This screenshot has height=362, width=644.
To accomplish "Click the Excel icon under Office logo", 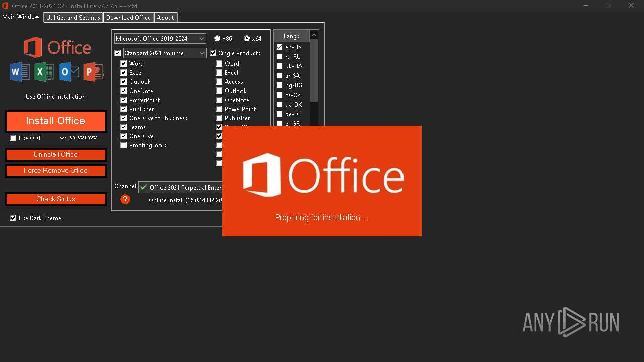I will 44,72.
